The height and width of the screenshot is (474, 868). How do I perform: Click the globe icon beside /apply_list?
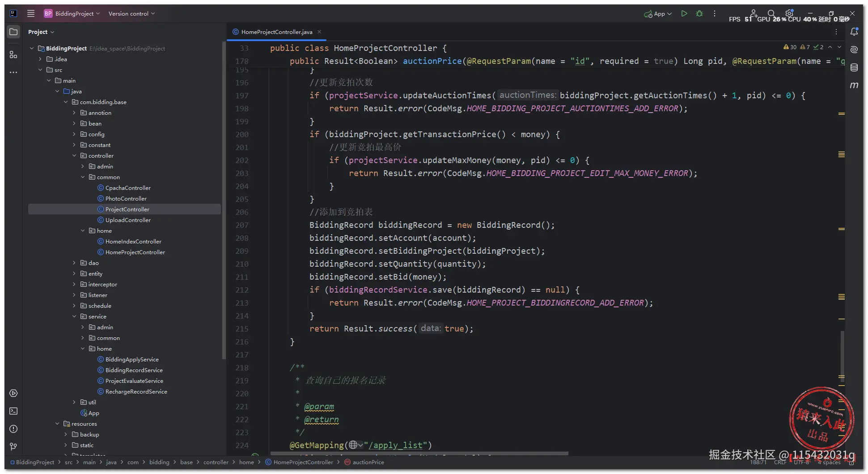pos(353,445)
